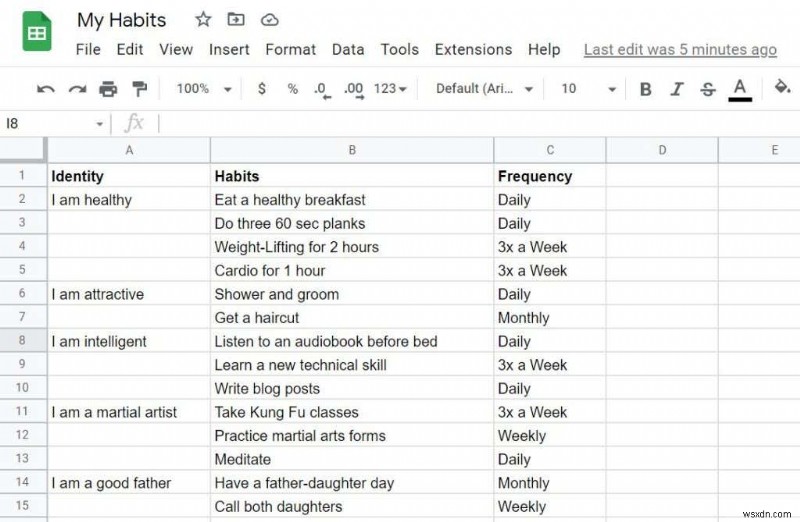Select the cell 'I am attractive'

129,294
